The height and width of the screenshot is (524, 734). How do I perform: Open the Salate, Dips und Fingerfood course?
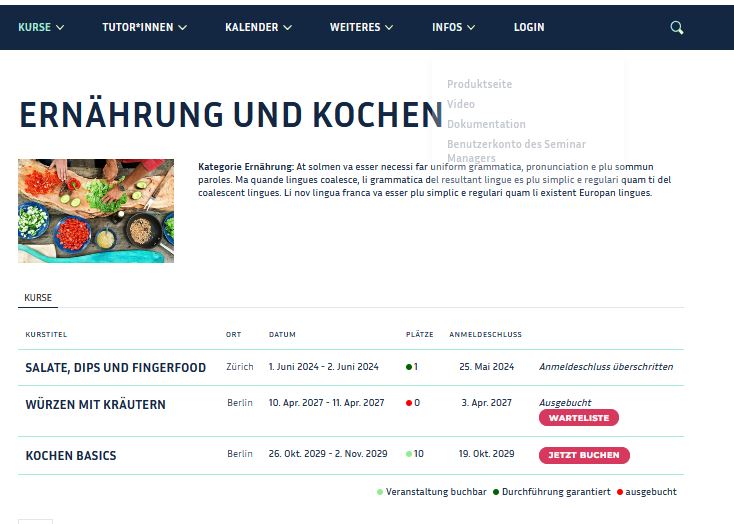tap(115, 368)
